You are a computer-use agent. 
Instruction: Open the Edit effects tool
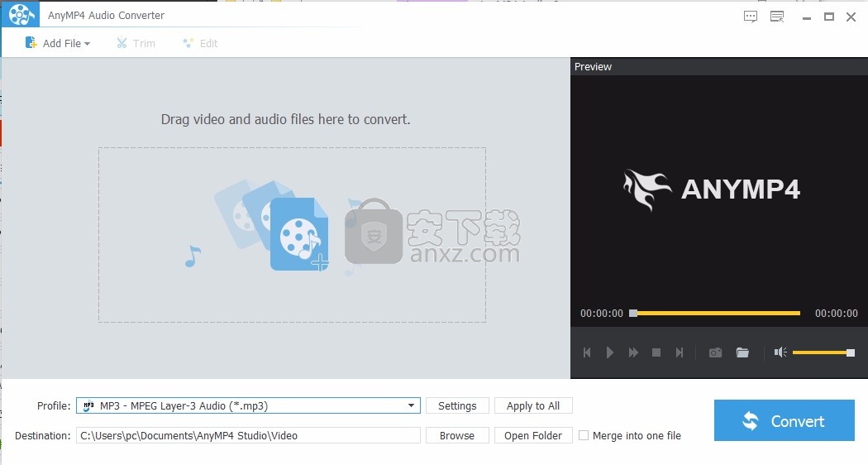[200, 43]
